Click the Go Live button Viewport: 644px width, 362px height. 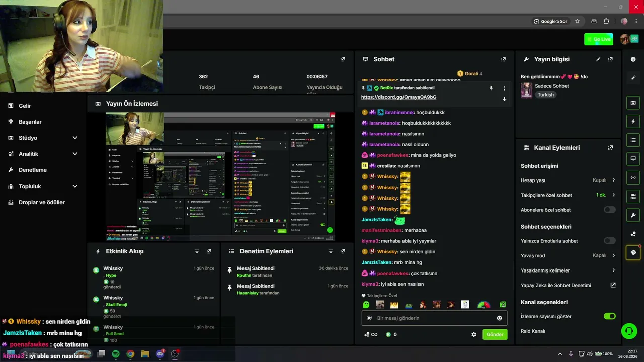[x=599, y=39]
